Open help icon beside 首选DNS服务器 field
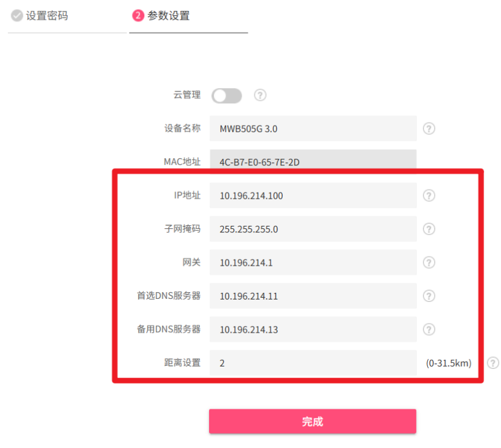This screenshot has height=448, width=501. [x=429, y=296]
